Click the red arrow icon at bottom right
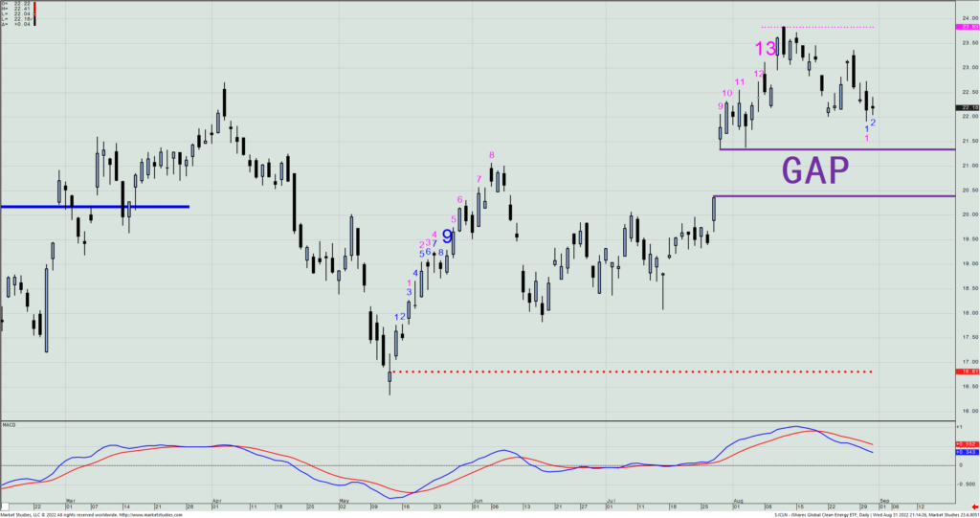Viewport: 980px width, 518px height. point(975,507)
